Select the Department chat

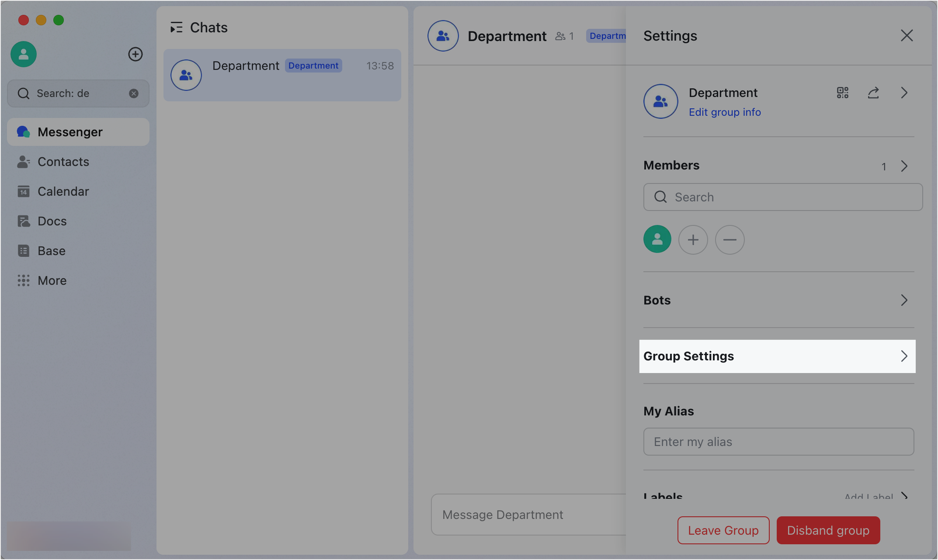282,75
